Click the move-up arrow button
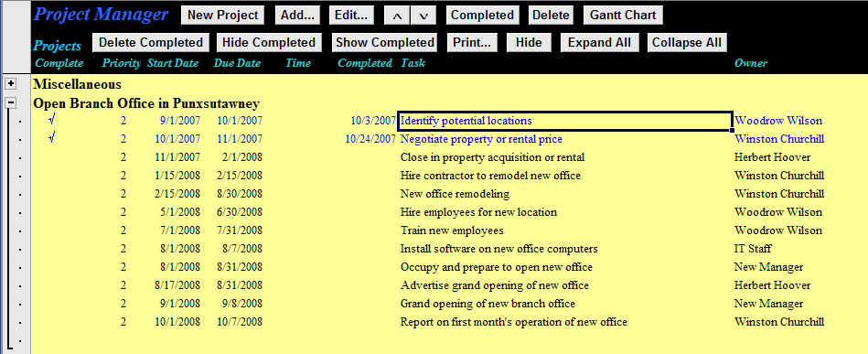Screen dimensions: 868x354 coord(397,16)
